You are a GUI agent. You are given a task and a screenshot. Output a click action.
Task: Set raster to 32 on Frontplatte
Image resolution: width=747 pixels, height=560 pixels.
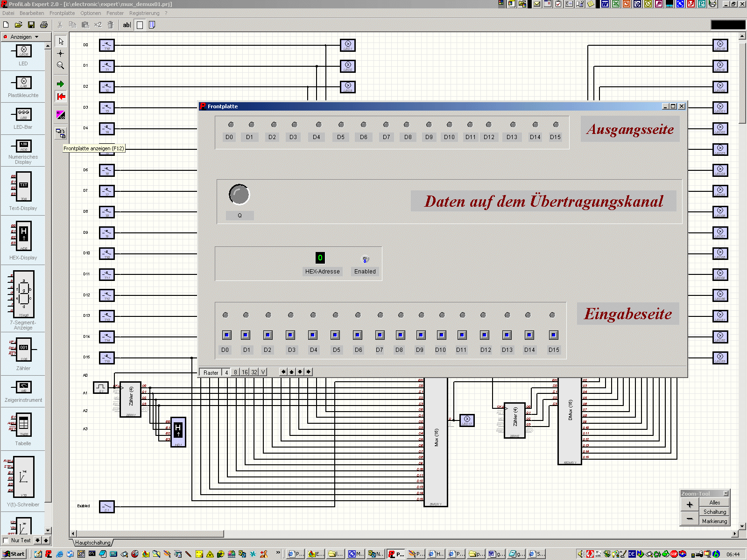coord(254,372)
